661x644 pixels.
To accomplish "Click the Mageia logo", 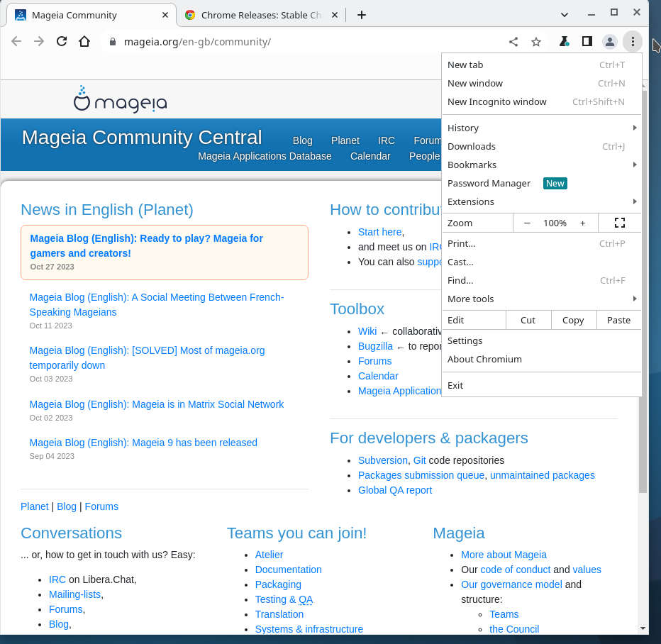I will [121, 99].
